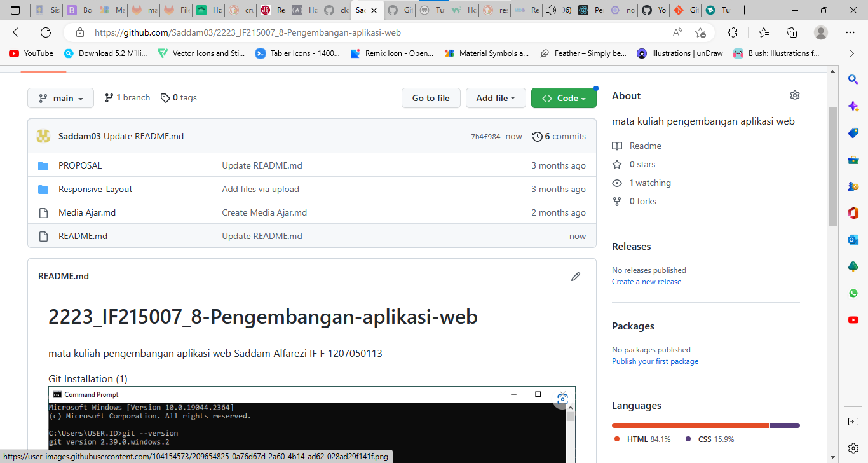
Task: Expand the Add file dropdown
Action: 496,98
